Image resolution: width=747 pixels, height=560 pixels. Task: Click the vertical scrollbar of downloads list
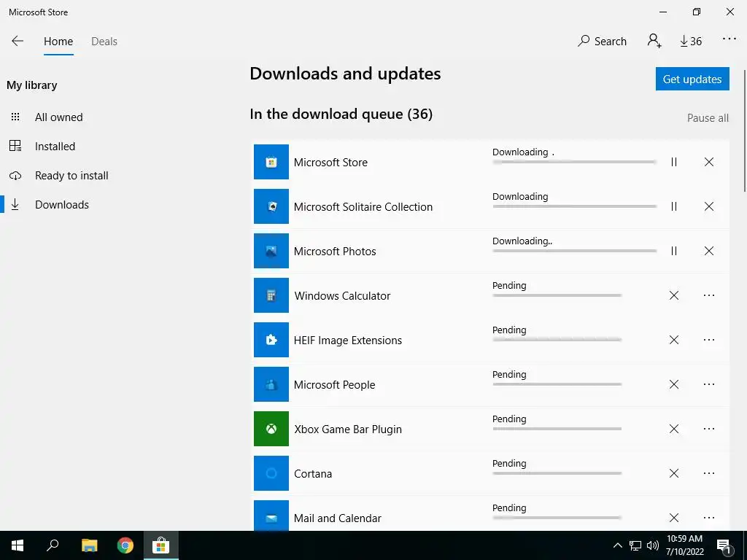(745, 131)
